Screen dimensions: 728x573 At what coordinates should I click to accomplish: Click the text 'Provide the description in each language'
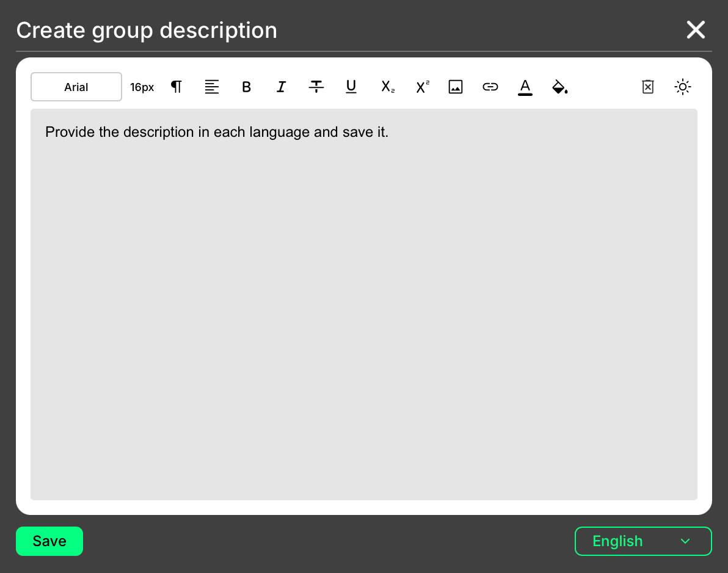tap(177, 133)
